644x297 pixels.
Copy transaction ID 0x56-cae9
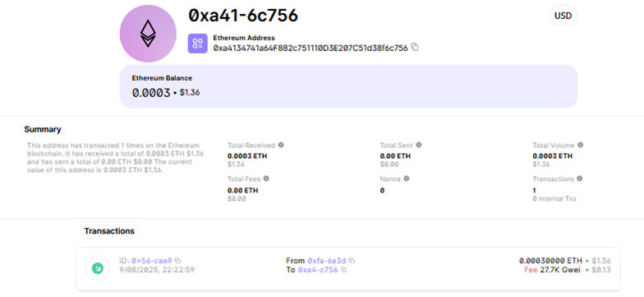177,261
